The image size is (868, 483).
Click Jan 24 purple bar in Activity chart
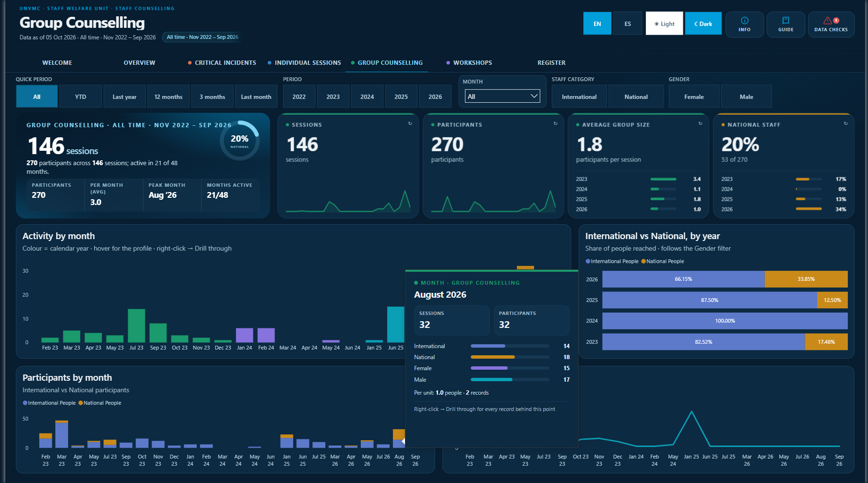pyautogui.click(x=244, y=335)
